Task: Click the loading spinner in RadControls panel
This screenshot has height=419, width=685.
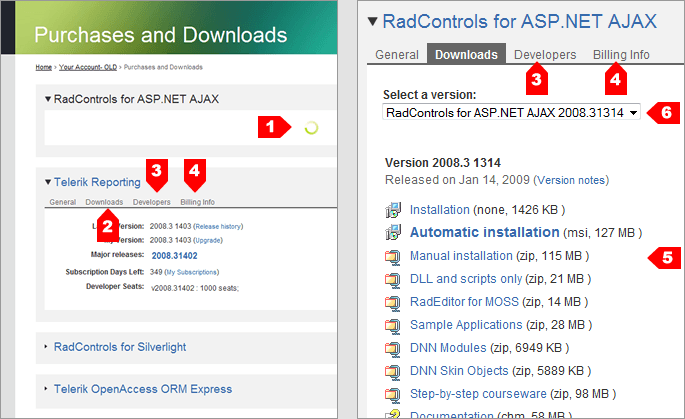Action: click(x=311, y=128)
